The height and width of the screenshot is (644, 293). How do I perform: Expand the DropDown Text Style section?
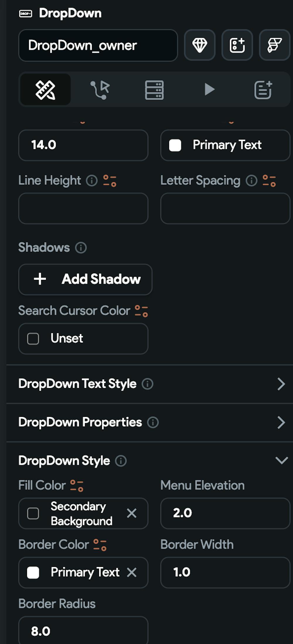click(x=281, y=384)
